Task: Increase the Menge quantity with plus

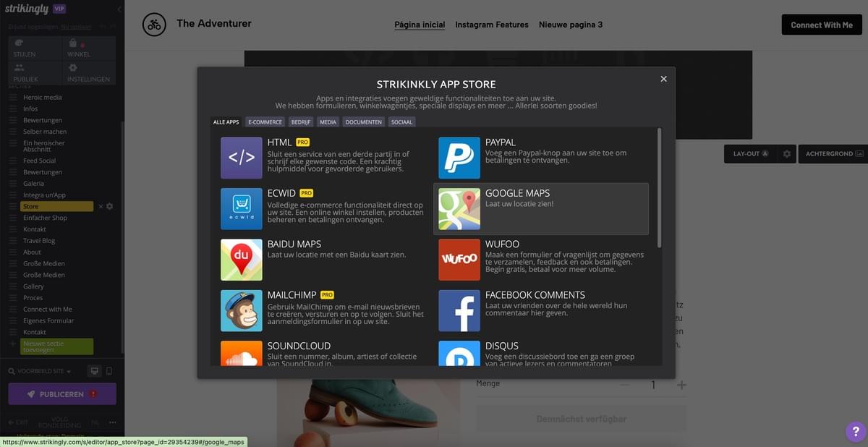Action: [x=681, y=386]
